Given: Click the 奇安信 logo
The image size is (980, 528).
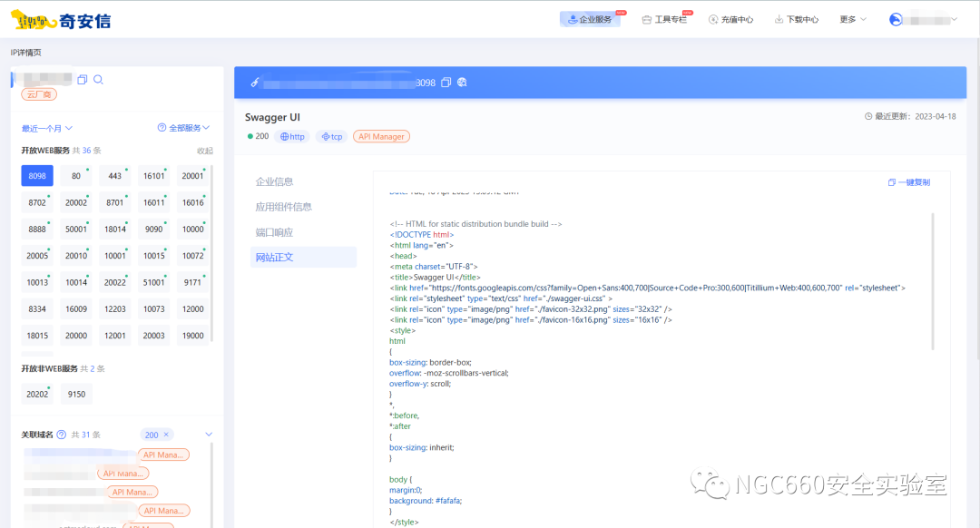Looking at the screenshot, I should click(61, 21).
